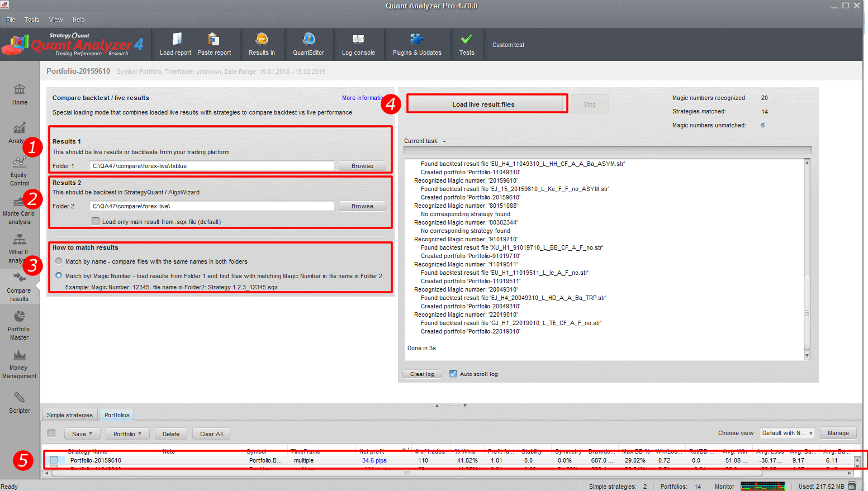This screenshot has height=491, width=868.
Task: Click the Delete button
Action: [171, 434]
